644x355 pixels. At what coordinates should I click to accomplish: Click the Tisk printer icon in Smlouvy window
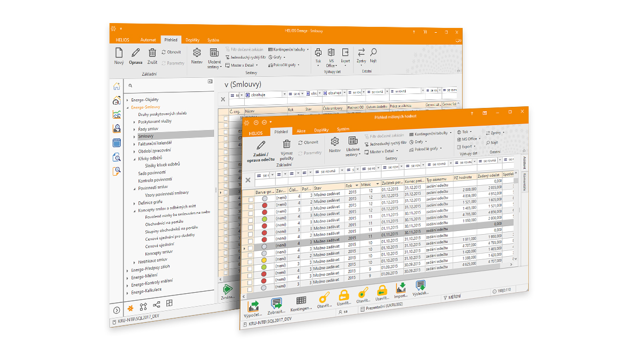[318, 52]
